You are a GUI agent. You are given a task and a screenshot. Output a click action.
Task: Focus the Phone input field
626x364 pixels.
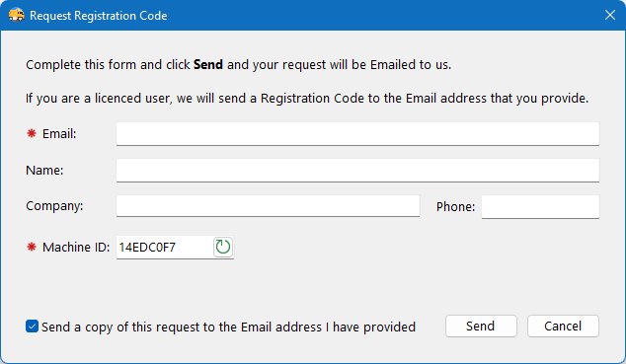pos(540,206)
